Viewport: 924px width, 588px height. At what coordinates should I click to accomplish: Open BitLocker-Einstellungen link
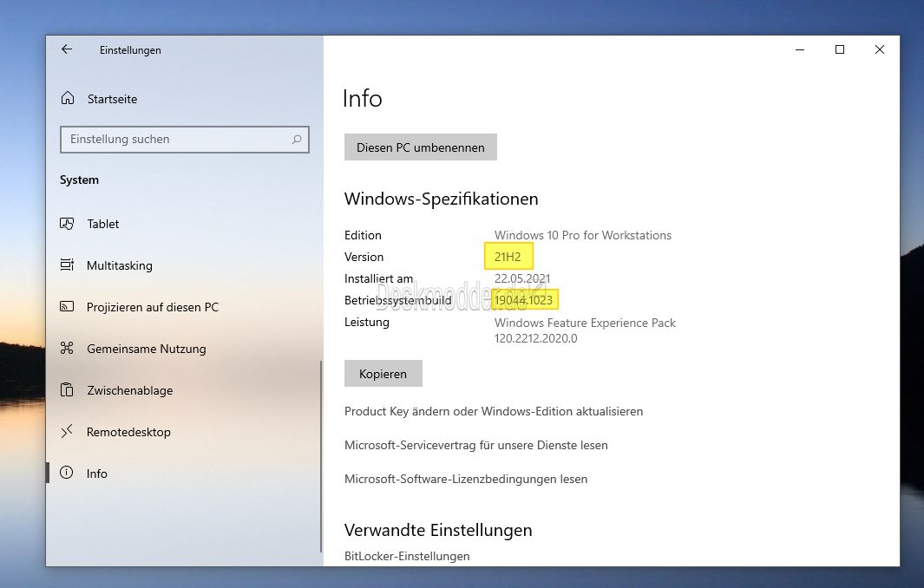[407, 556]
